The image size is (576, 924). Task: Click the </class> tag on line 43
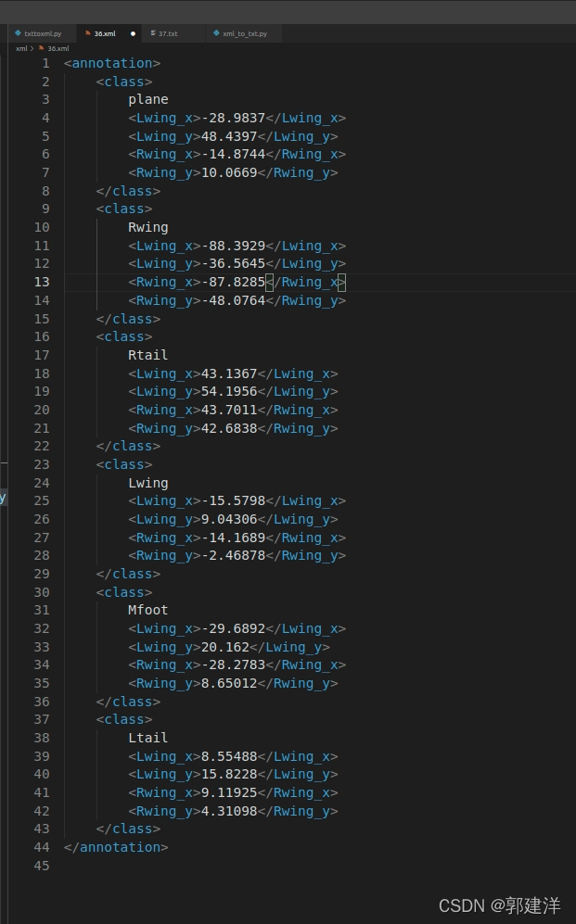click(x=128, y=829)
